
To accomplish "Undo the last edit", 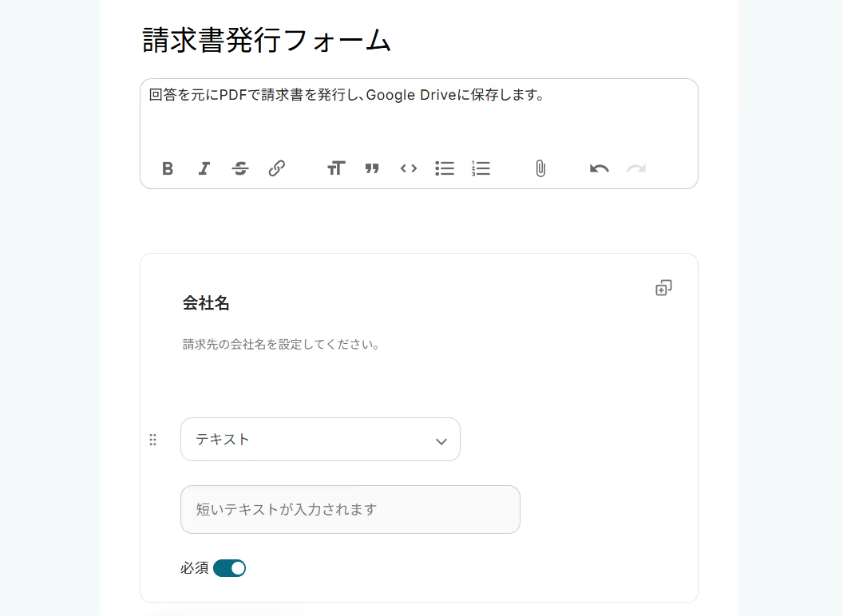I will 600,168.
